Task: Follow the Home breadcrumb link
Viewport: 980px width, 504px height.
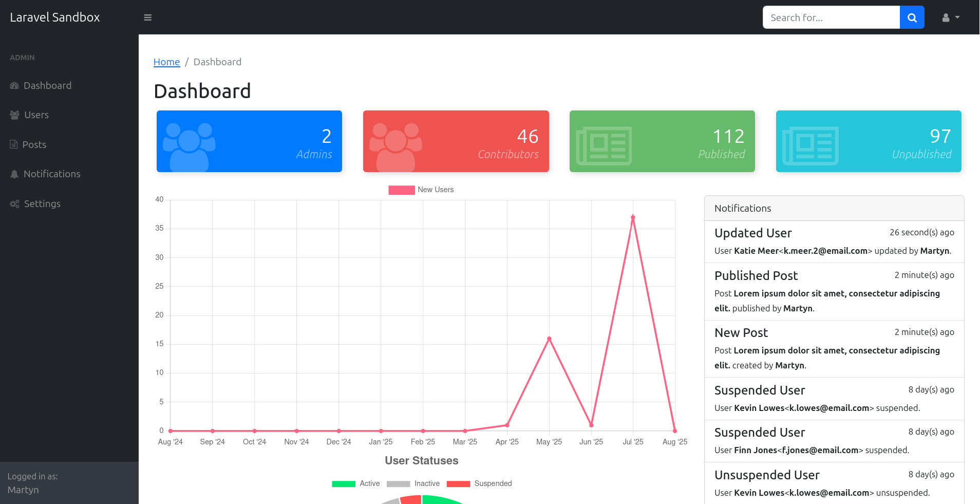Action: [x=166, y=62]
